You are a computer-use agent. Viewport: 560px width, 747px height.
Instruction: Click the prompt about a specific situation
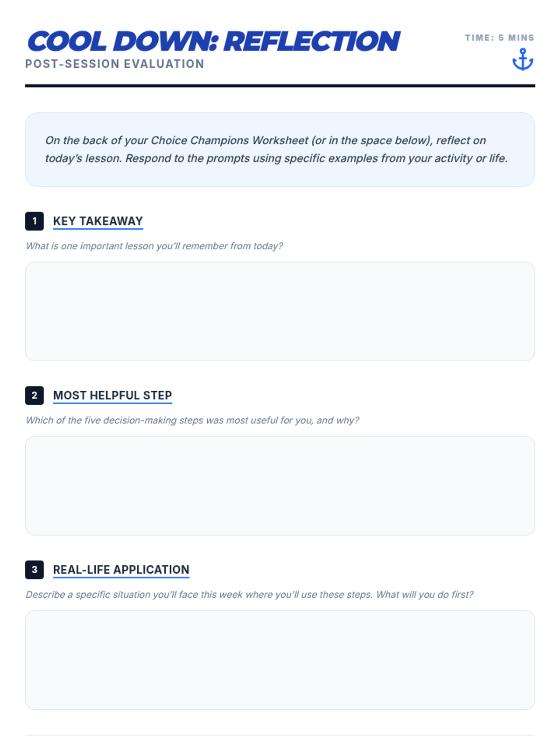click(249, 594)
